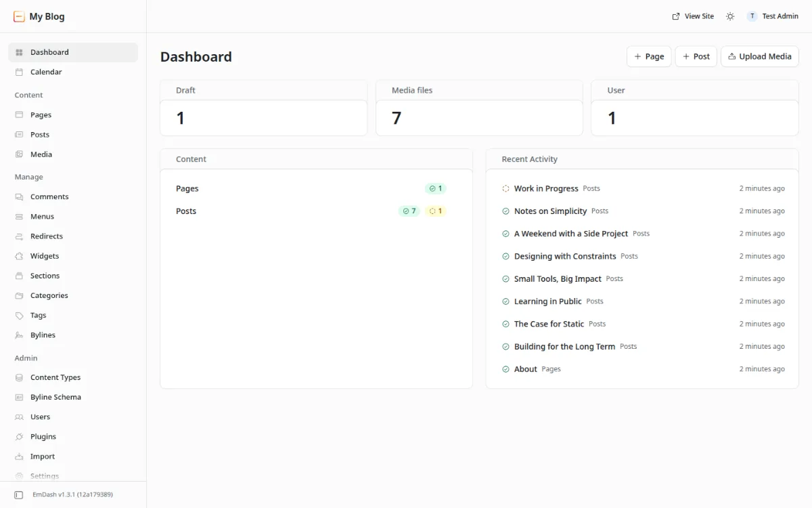Image resolution: width=812 pixels, height=508 pixels.
Task: Click the Menus icon in sidebar
Action: 19,217
